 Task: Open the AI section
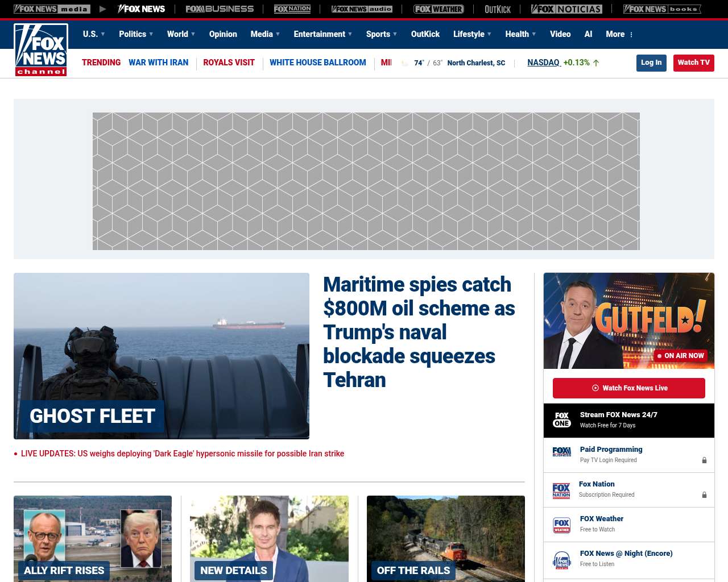point(588,34)
